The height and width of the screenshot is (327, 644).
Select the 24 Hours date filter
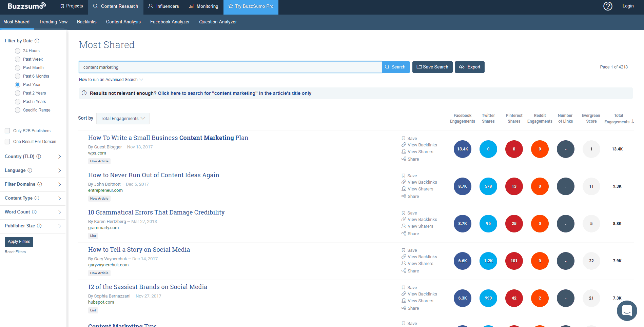pyautogui.click(x=18, y=51)
